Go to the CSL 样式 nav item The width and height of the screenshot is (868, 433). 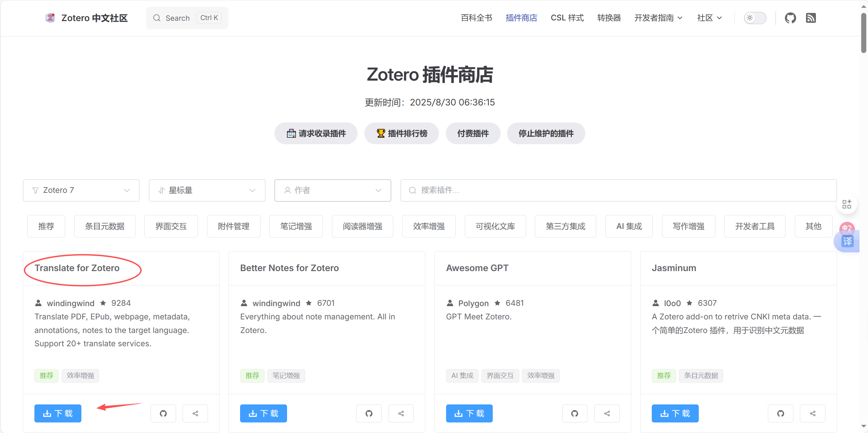pyautogui.click(x=567, y=18)
